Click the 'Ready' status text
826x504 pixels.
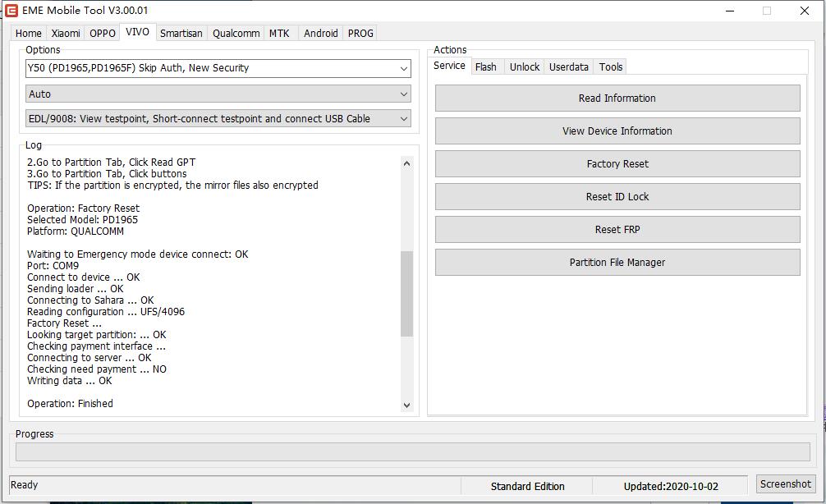click(25, 484)
